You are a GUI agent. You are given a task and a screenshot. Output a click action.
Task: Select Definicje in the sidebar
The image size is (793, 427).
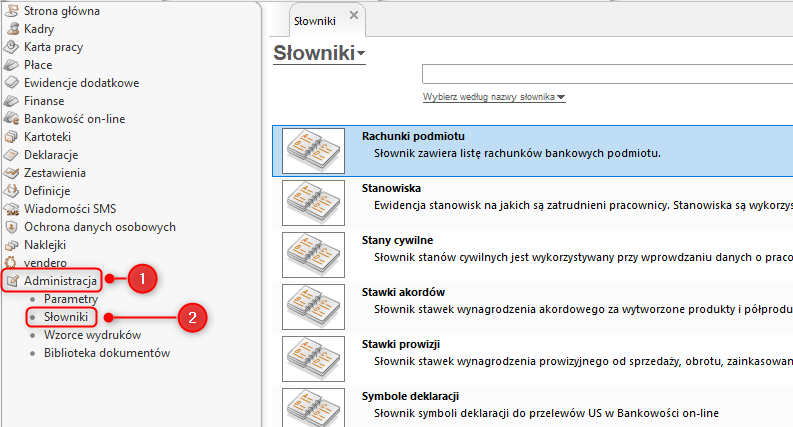click(x=47, y=191)
